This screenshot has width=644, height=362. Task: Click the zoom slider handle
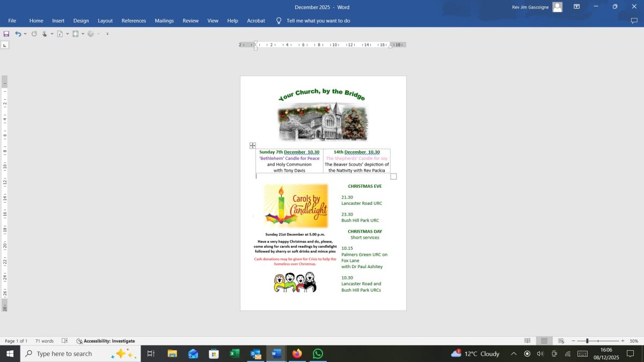tap(587, 341)
